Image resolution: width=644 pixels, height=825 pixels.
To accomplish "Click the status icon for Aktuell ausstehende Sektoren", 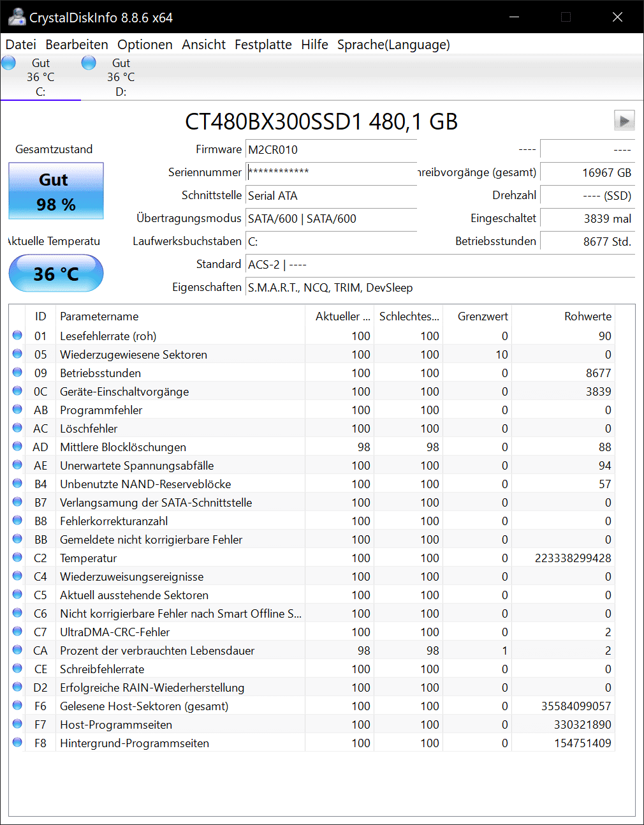I will coord(17,594).
